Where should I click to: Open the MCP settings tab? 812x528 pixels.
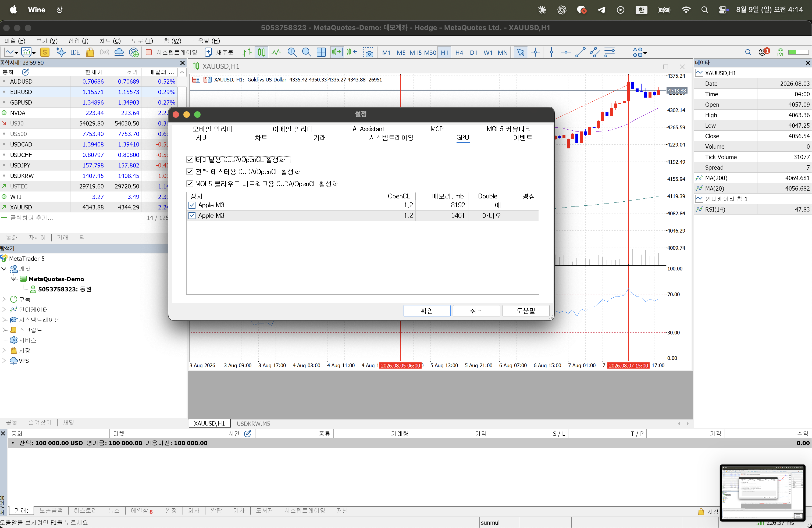pyautogui.click(x=437, y=129)
